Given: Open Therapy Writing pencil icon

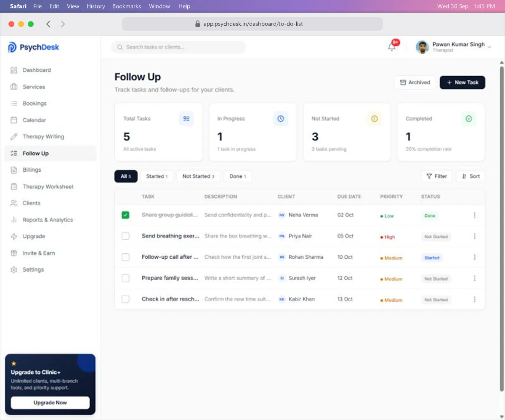Looking at the screenshot, I should click(14, 136).
